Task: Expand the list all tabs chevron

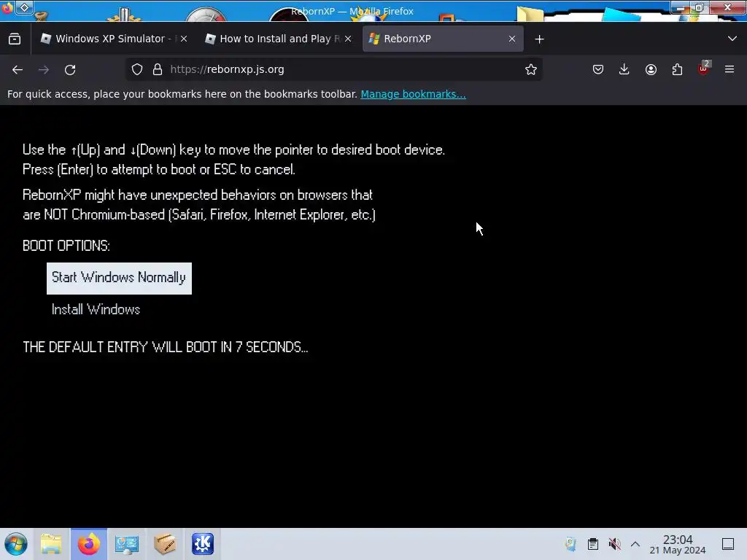Action: click(x=732, y=39)
